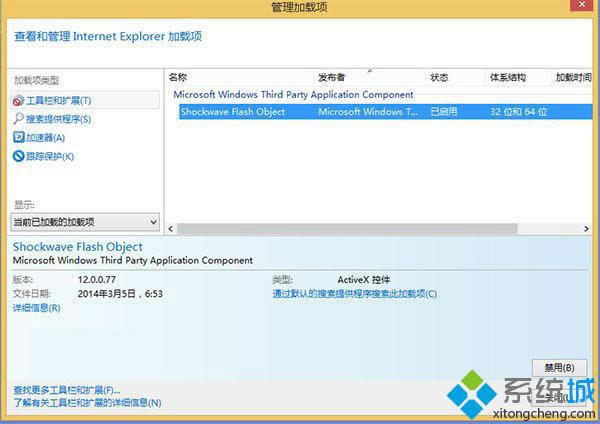The width and height of the screenshot is (600, 424).
Task: Click the horizontal scrollbar thumb
Action: [x=347, y=229]
